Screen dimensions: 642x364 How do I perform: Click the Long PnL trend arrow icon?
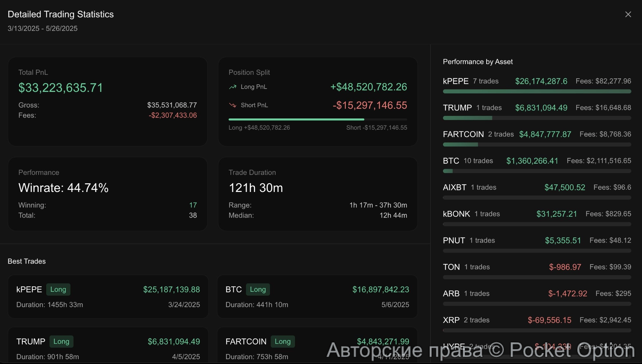232,87
